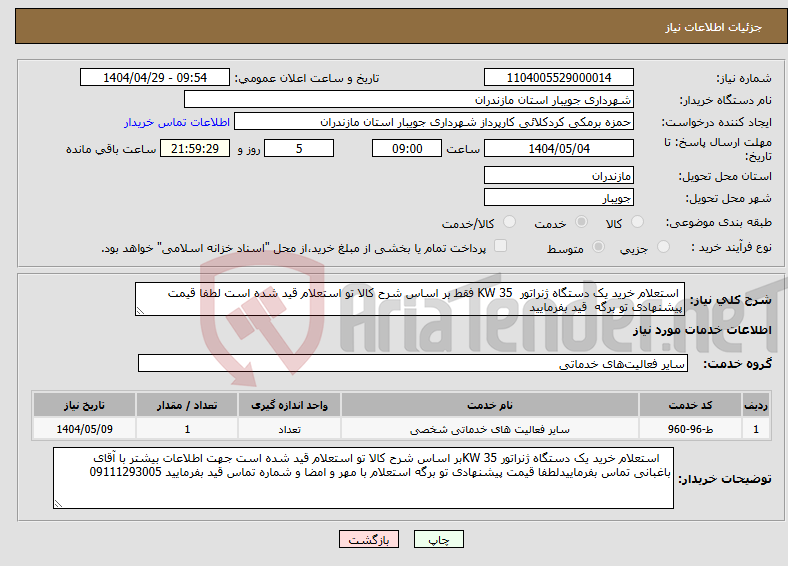Viewport: 788px width, 566px height.
Task: Click the need date cell 1404/05/09
Action: pos(84,429)
